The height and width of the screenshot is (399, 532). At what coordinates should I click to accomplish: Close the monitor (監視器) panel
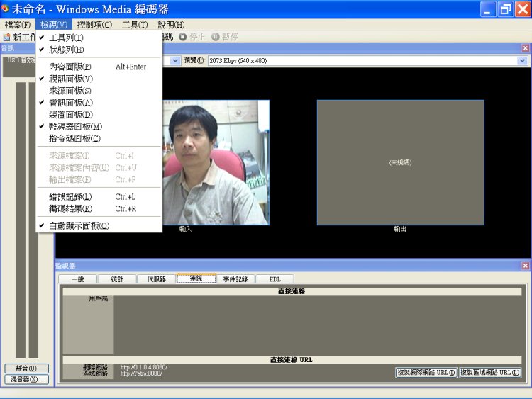tap(525, 266)
